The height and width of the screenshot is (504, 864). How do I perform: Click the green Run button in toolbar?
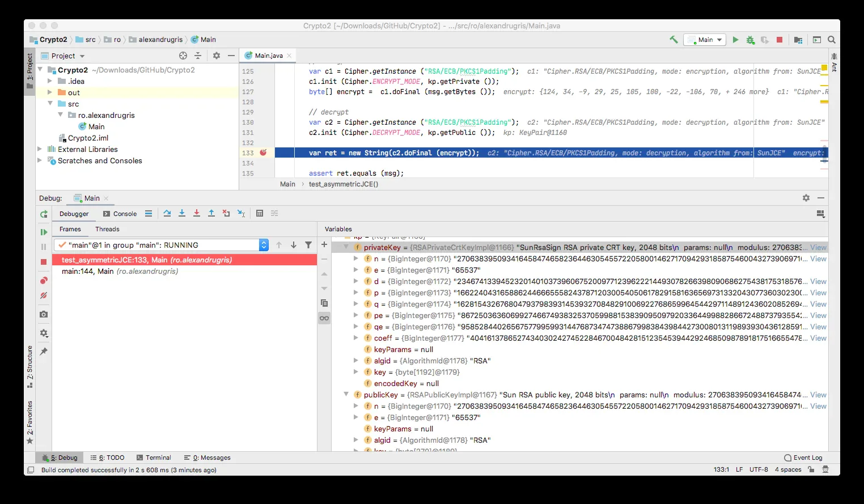735,40
